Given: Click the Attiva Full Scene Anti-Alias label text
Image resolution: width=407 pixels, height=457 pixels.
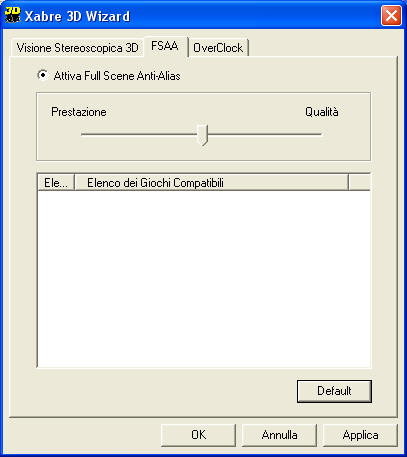Looking at the screenshot, I should click(117, 76).
